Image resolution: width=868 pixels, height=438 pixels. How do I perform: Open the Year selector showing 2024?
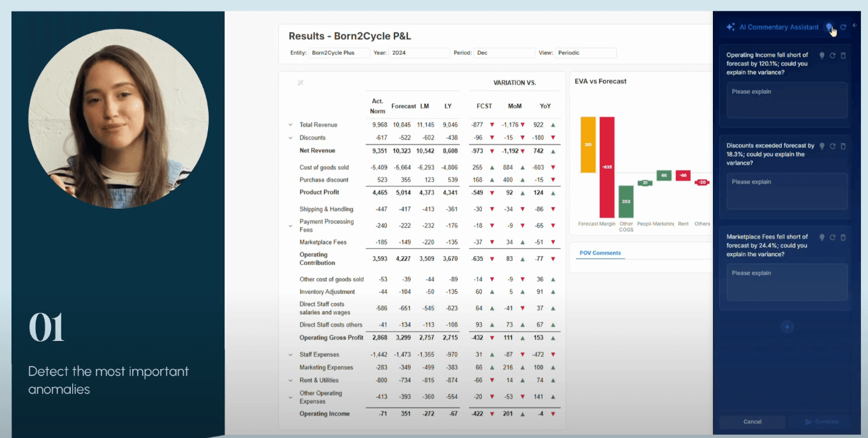point(419,53)
